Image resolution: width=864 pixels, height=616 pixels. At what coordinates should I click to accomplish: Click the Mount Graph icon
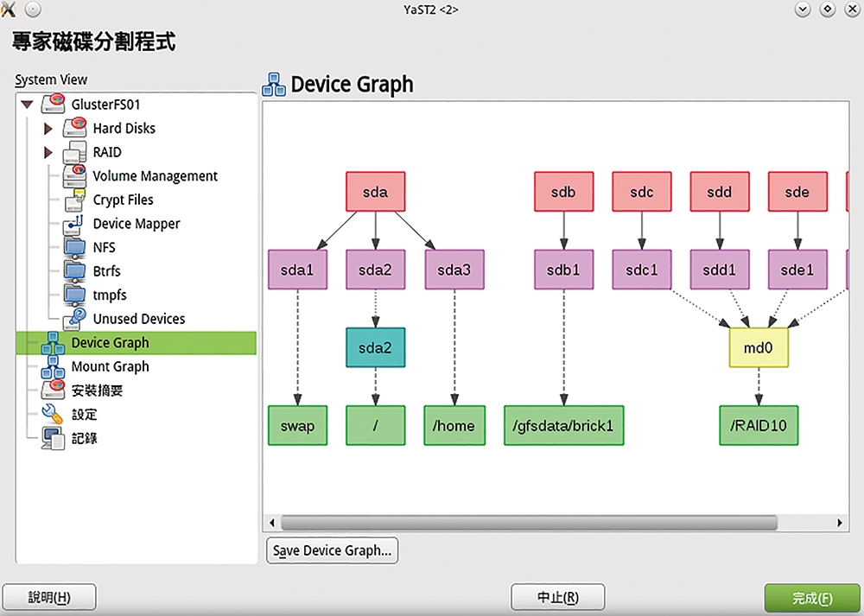pyautogui.click(x=53, y=366)
